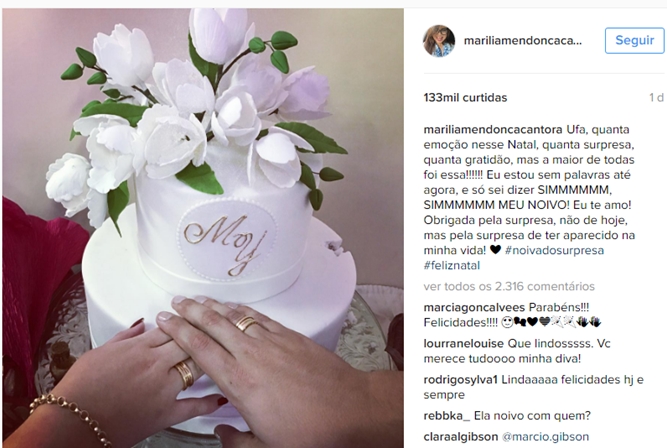This screenshot has width=667, height=448.
Task: Open the #feliznatal hashtag
Action: coord(452,265)
